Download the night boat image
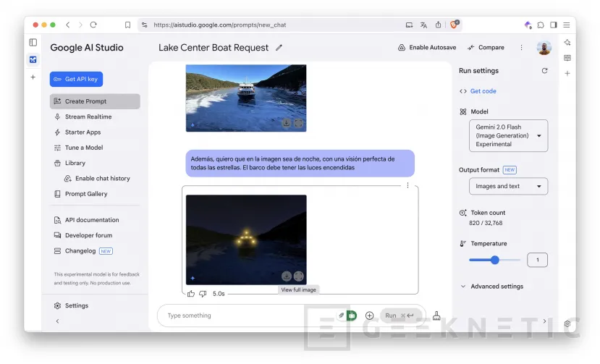Screen dimensions: 600x364 (x=286, y=276)
